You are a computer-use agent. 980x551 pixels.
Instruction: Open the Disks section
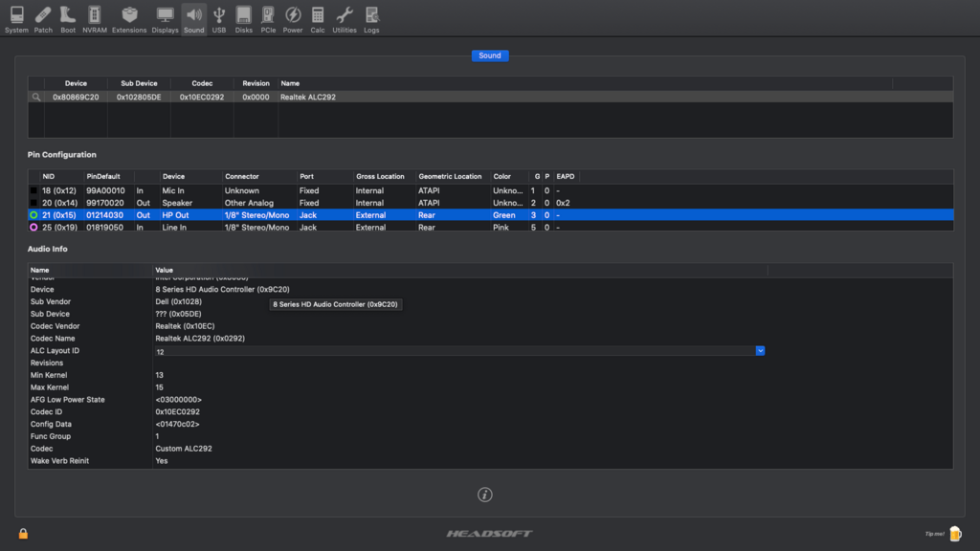pyautogui.click(x=244, y=18)
